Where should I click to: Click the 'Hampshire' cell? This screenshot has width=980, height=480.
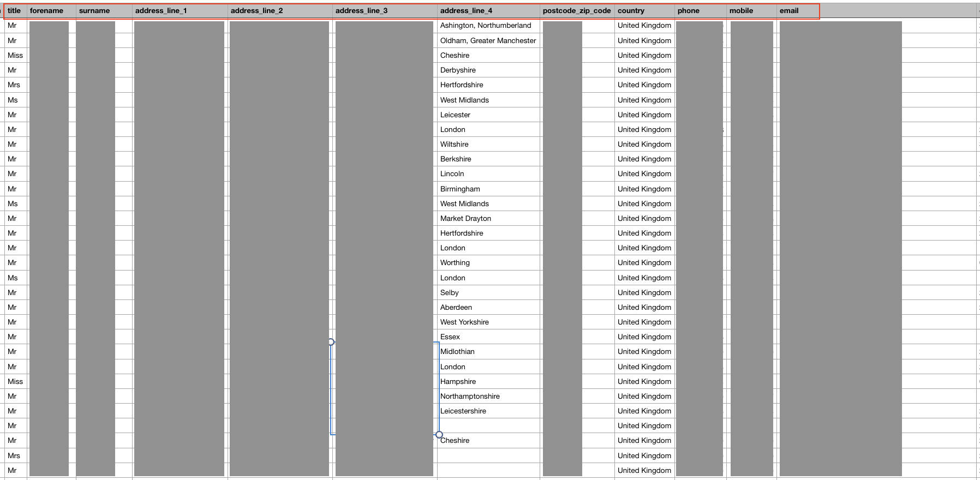(x=489, y=381)
